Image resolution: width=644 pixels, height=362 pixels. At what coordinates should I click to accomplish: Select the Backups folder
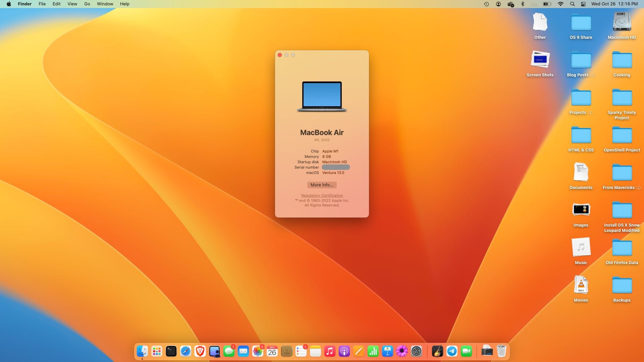[622, 286]
